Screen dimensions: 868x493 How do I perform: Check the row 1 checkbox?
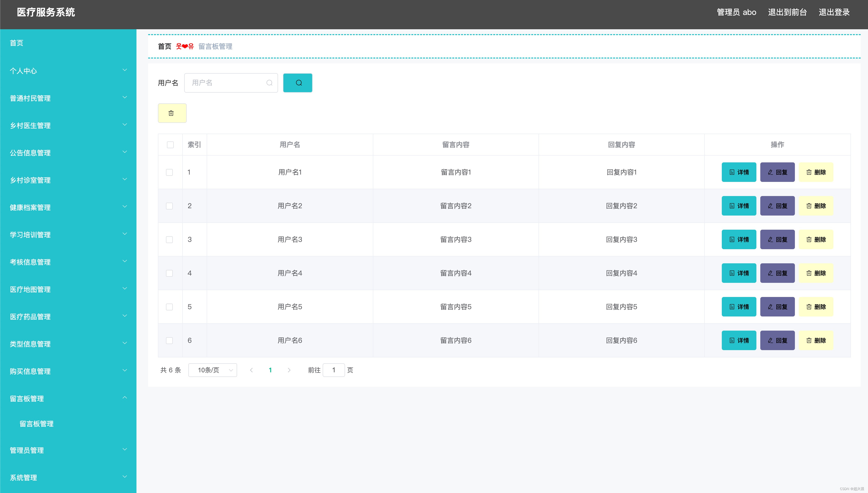(170, 172)
